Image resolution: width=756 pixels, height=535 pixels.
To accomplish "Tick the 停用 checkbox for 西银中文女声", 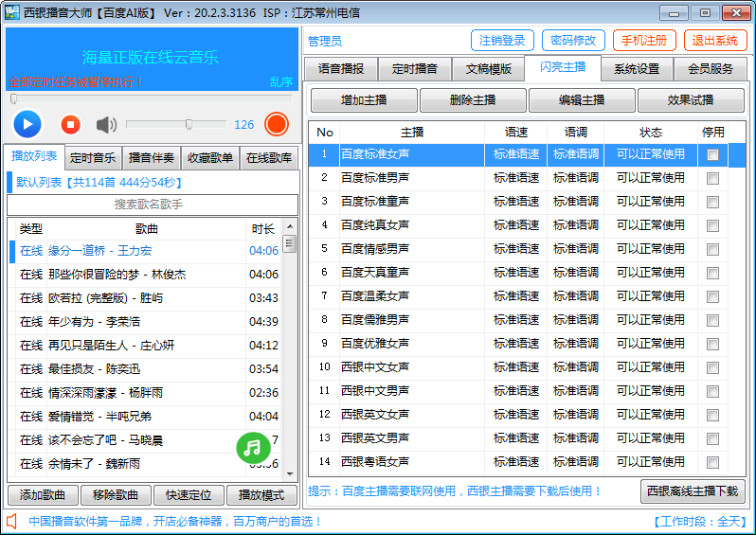I will click(712, 367).
